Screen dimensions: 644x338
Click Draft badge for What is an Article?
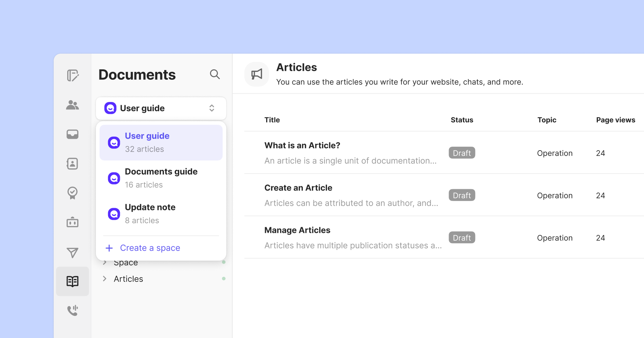pyautogui.click(x=462, y=153)
